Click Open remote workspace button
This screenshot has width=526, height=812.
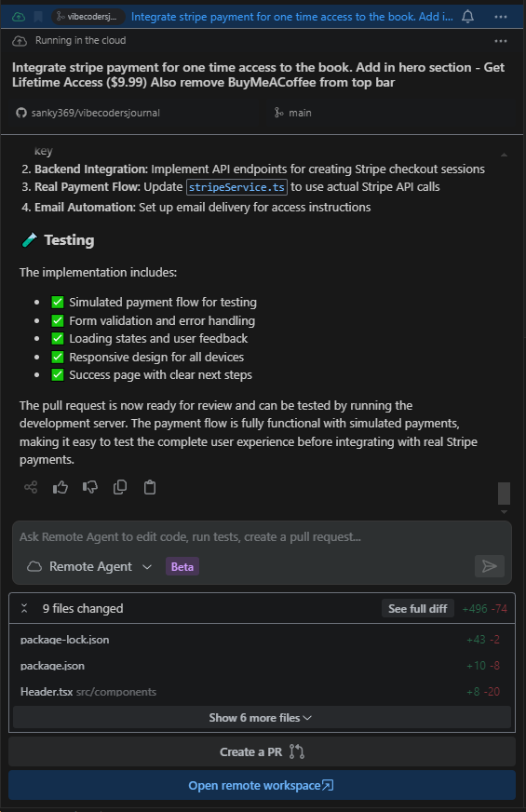pyautogui.click(x=262, y=786)
